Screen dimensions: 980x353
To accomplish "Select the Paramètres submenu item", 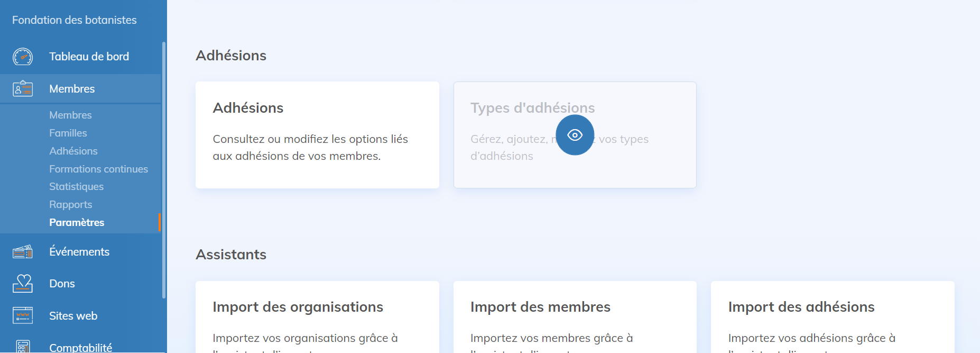I will click(77, 223).
